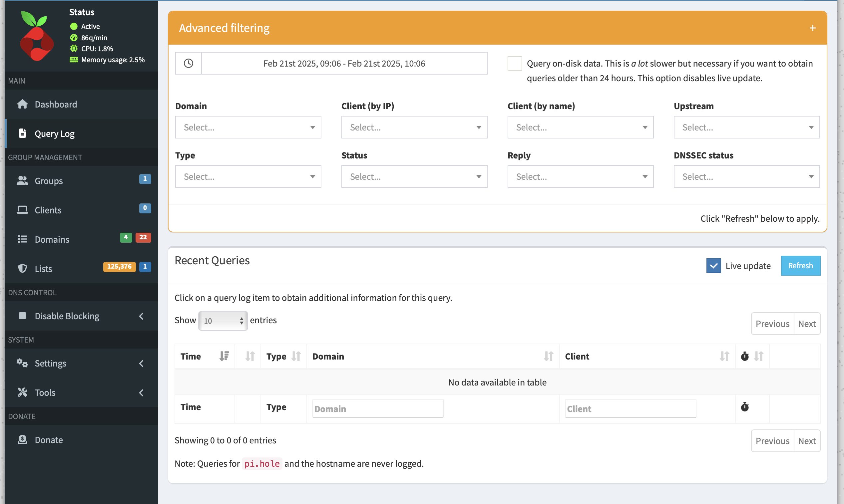The image size is (844, 504).
Task: Uncheck the Live update checkbox
Action: (713, 266)
